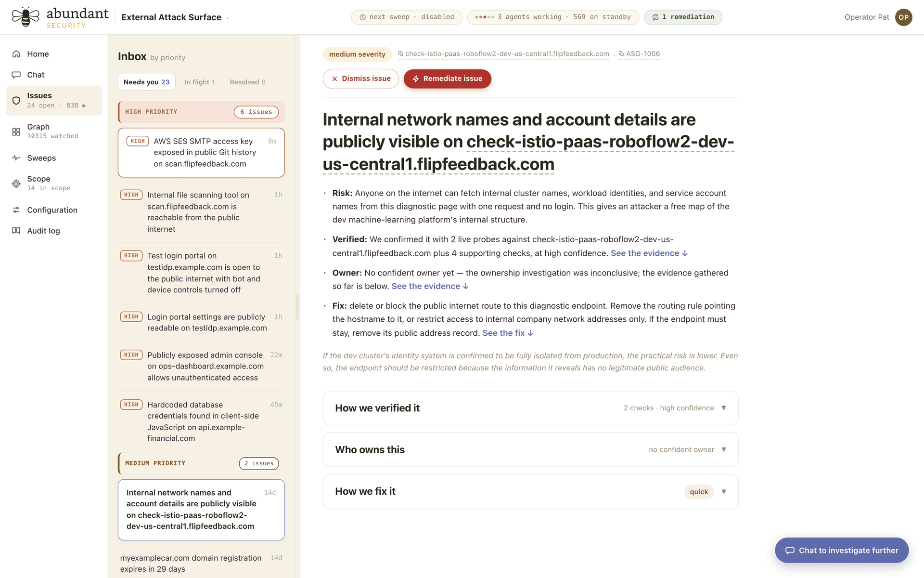Click the Graph grid icon

coord(16,131)
